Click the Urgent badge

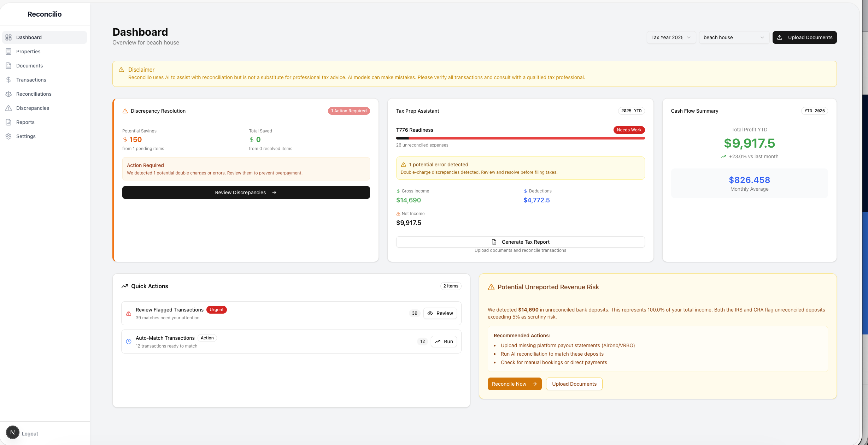coord(217,310)
